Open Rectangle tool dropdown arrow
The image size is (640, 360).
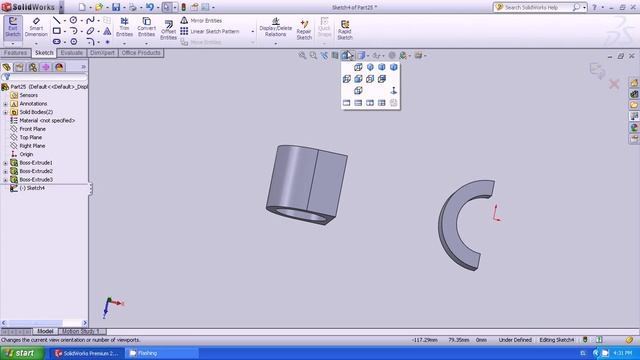tap(65, 31)
